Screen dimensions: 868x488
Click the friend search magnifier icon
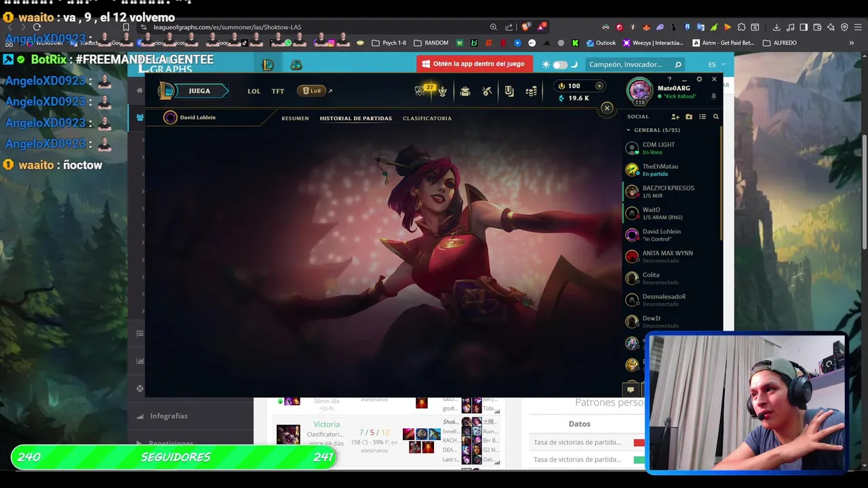tap(715, 117)
